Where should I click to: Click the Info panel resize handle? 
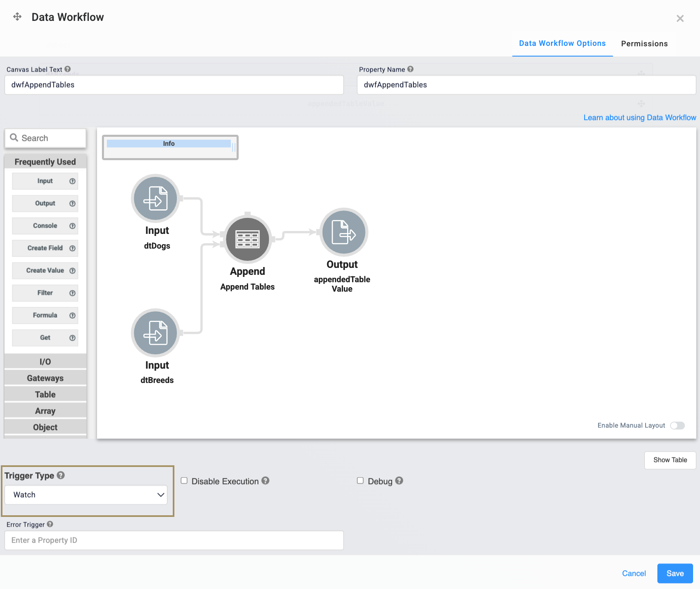pos(234,147)
